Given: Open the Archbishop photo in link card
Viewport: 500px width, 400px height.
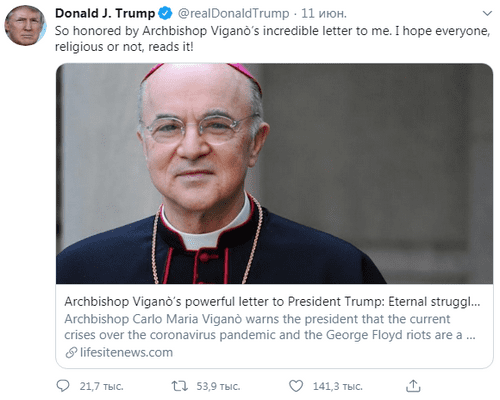Looking at the screenshot, I should [x=274, y=174].
